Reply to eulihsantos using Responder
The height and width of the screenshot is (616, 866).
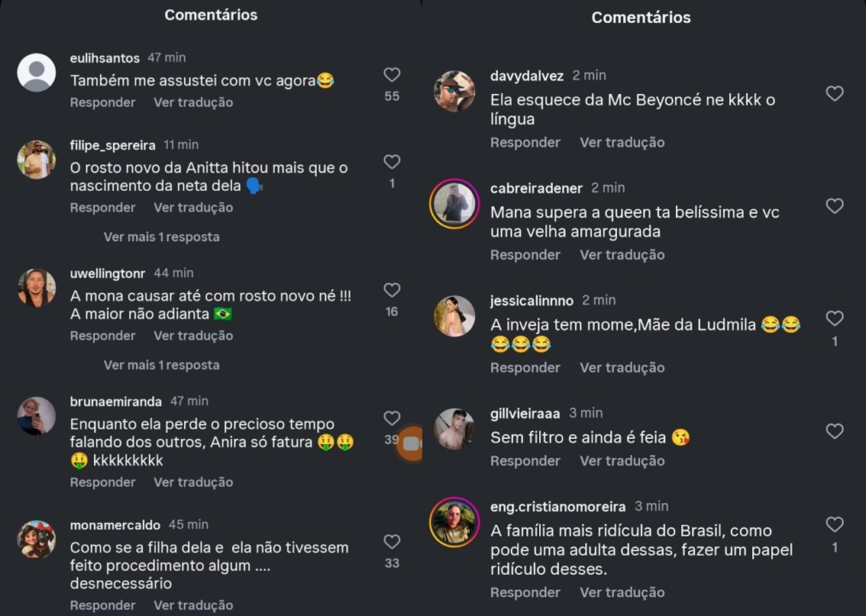coord(103,102)
